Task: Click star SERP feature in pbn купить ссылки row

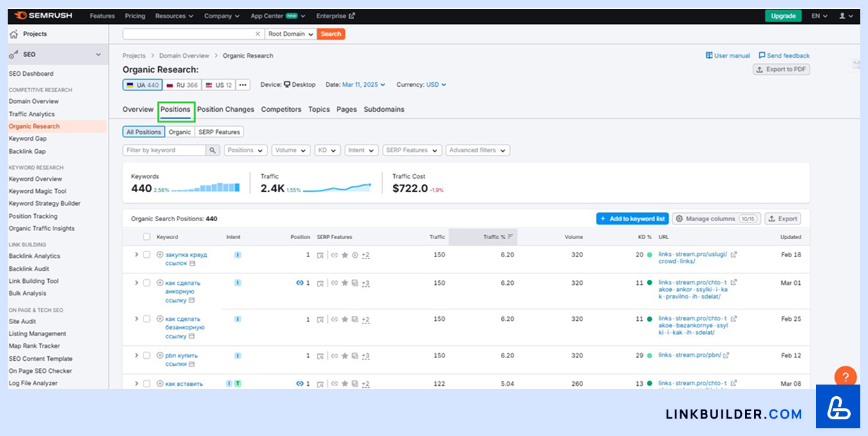Action: [345, 356]
